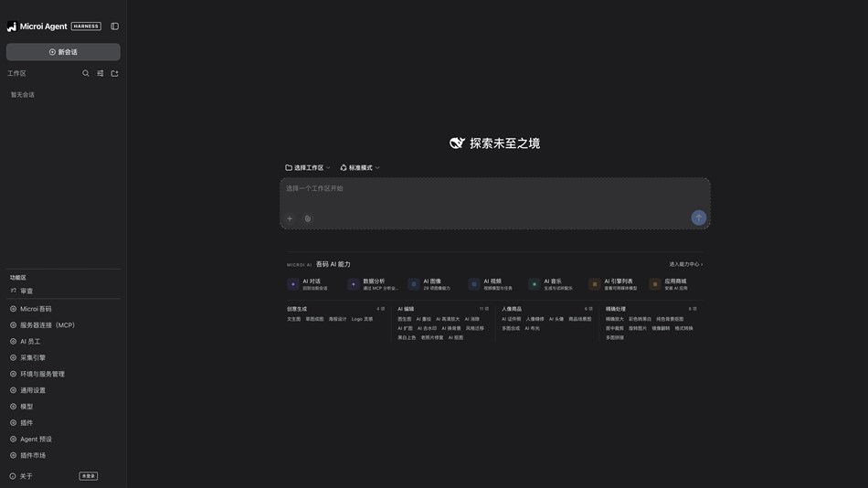Select 老照片修复 under AI 编辑

click(432, 338)
